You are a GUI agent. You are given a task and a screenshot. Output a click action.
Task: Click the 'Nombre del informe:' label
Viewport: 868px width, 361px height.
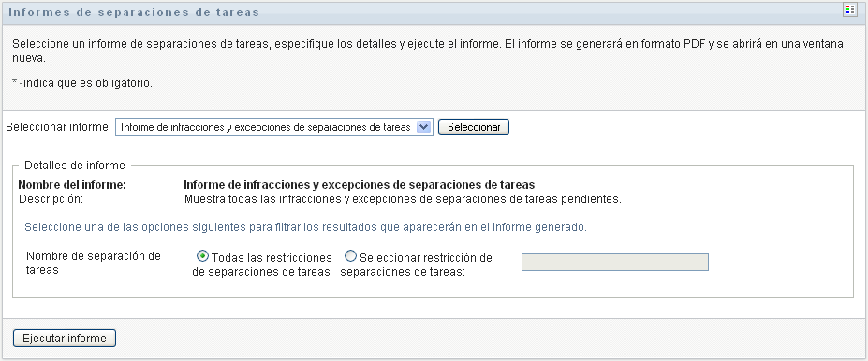(72, 185)
